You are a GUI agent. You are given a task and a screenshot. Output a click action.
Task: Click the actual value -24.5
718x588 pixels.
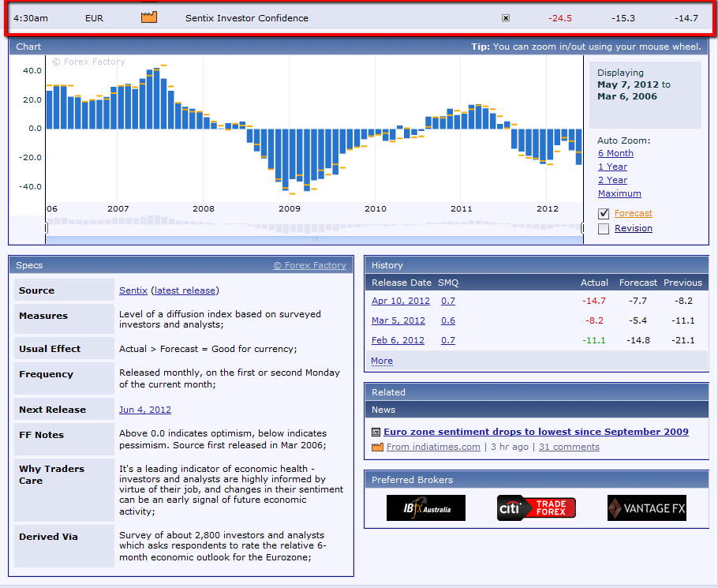(560, 18)
